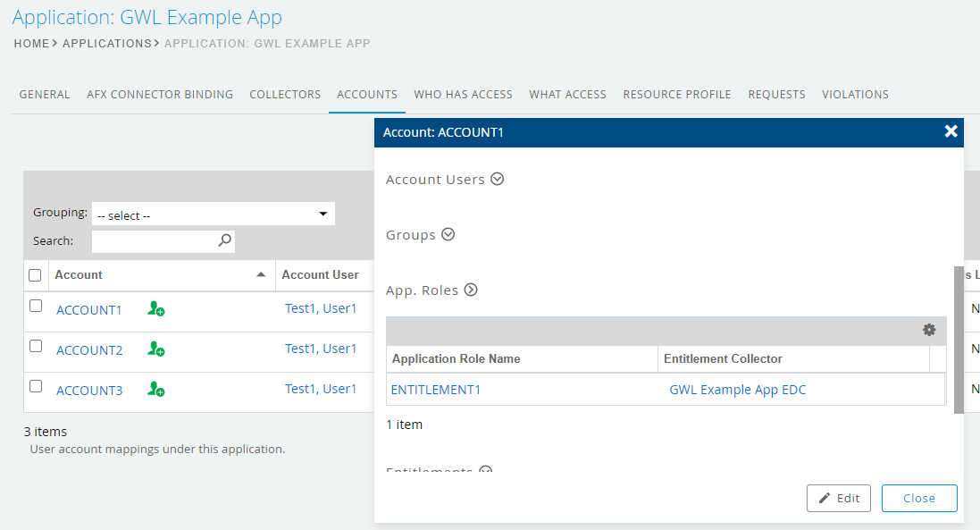980x530 pixels.
Task: Open the App. Roles table settings gear
Action: point(929,330)
